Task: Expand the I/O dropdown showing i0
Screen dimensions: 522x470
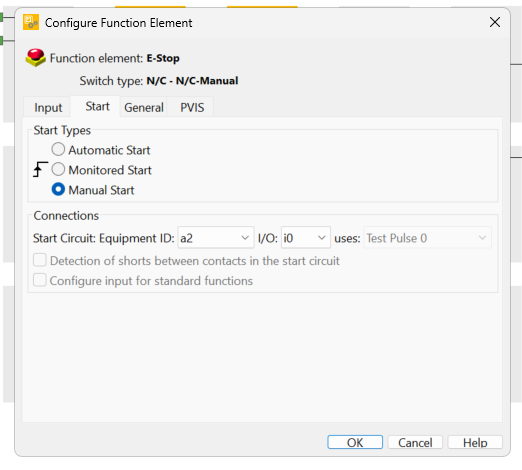Action: [x=306, y=238]
